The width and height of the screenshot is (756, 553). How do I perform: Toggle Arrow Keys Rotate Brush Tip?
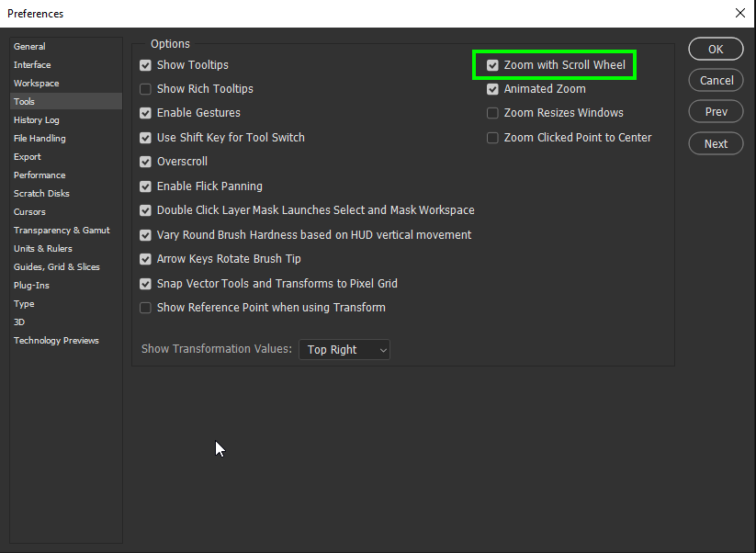[145, 258]
